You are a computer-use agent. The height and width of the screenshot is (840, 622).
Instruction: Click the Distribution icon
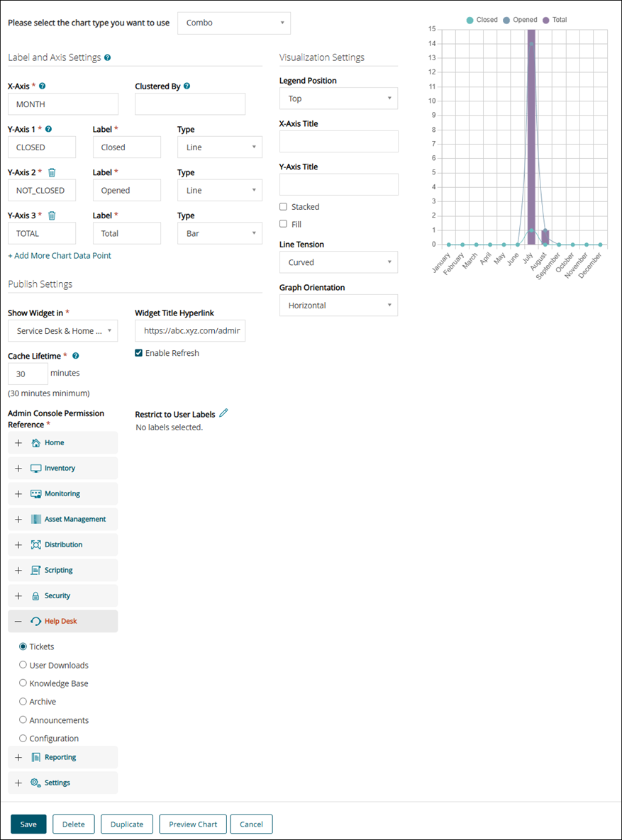coord(36,545)
